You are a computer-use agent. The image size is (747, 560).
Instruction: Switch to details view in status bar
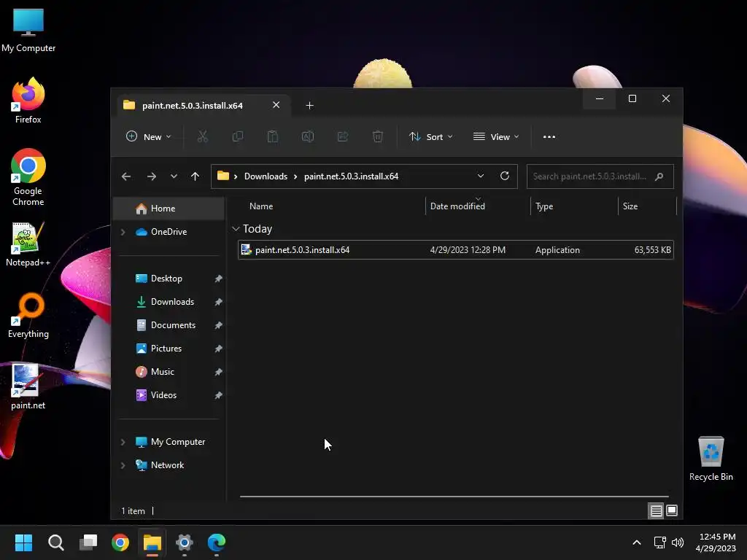click(656, 511)
